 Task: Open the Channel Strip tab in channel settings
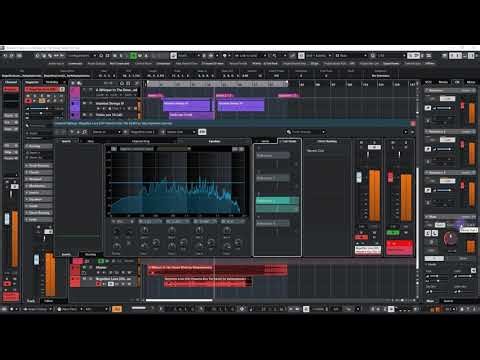tap(141, 141)
